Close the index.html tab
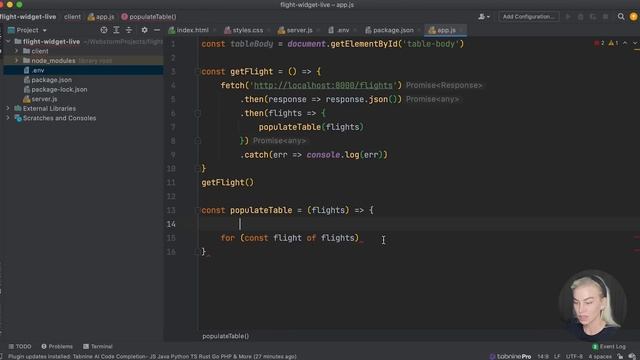Image resolution: width=640 pixels, height=360 pixels. pyautogui.click(x=214, y=30)
